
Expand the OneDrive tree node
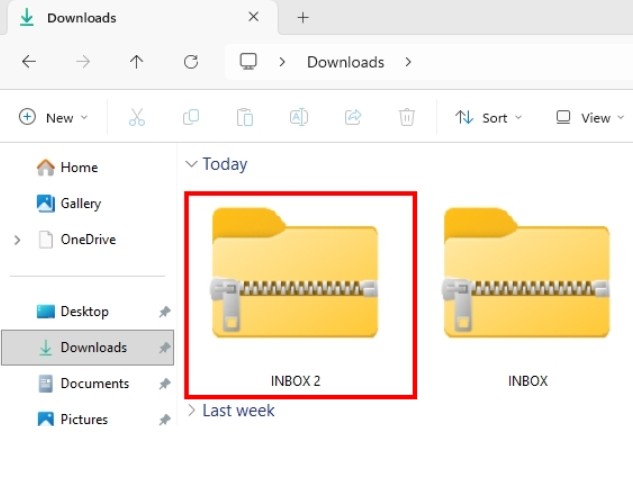pos(17,240)
